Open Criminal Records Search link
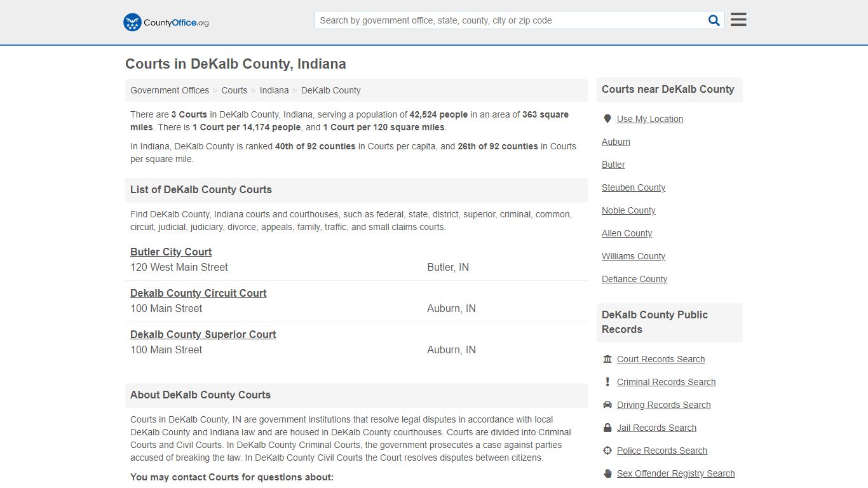Image resolution: width=868 pixels, height=488 pixels. [x=666, y=382]
